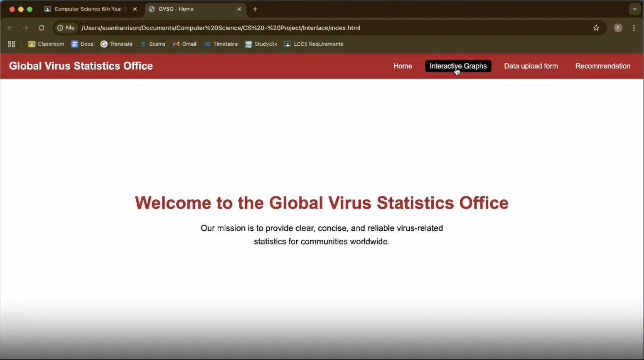Switch to Computer Science 6th Year tab

(x=91, y=9)
